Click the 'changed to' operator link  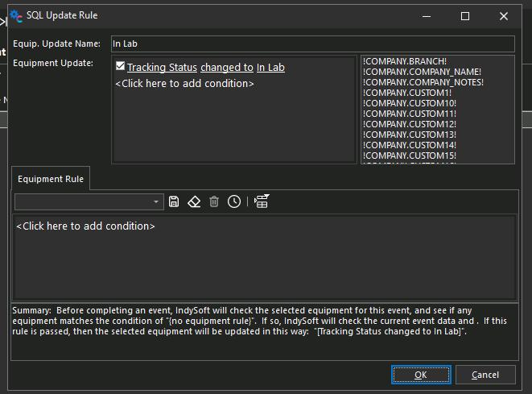[x=226, y=68]
